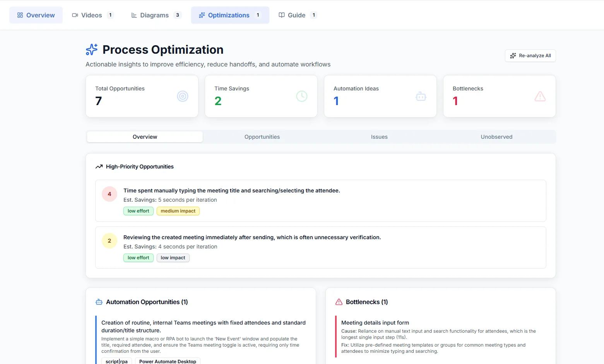Viewport: 604px width, 364px height.
Task: Click the robot icon on Automation Ideas card
Action: tap(421, 96)
